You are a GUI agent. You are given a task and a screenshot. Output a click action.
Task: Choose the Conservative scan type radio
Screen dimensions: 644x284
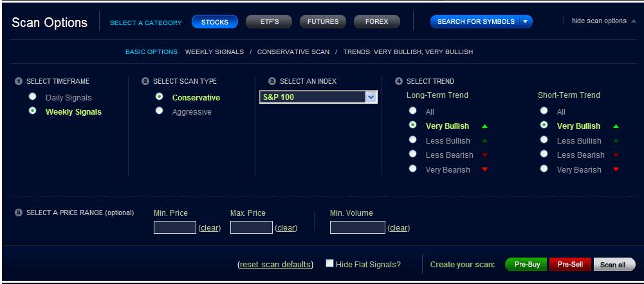click(160, 97)
